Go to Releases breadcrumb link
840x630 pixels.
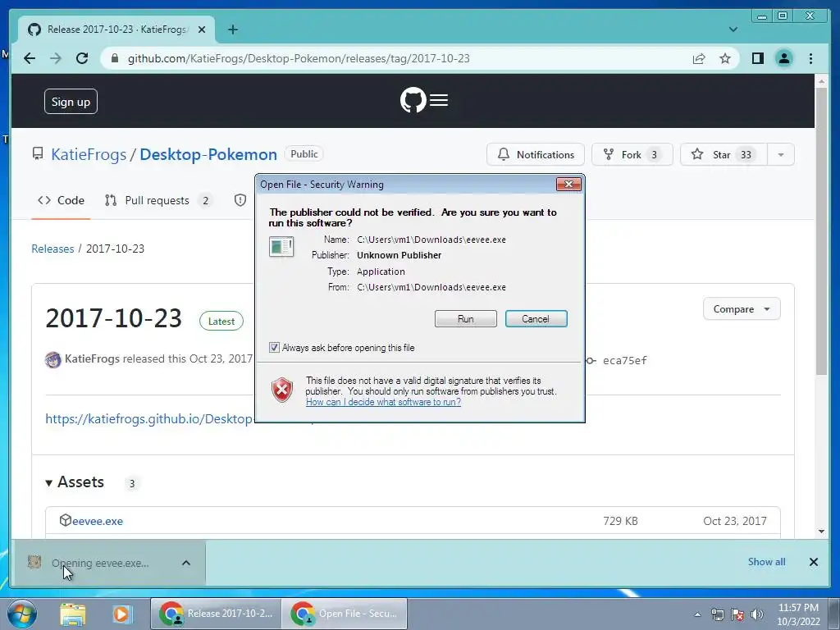click(52, 249)
